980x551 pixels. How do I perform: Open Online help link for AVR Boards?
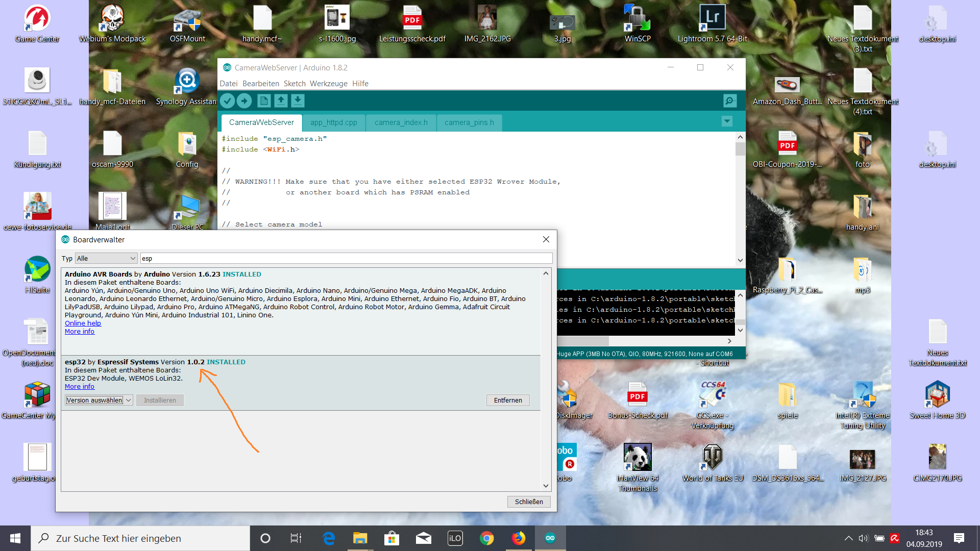[x=83, y=323]
